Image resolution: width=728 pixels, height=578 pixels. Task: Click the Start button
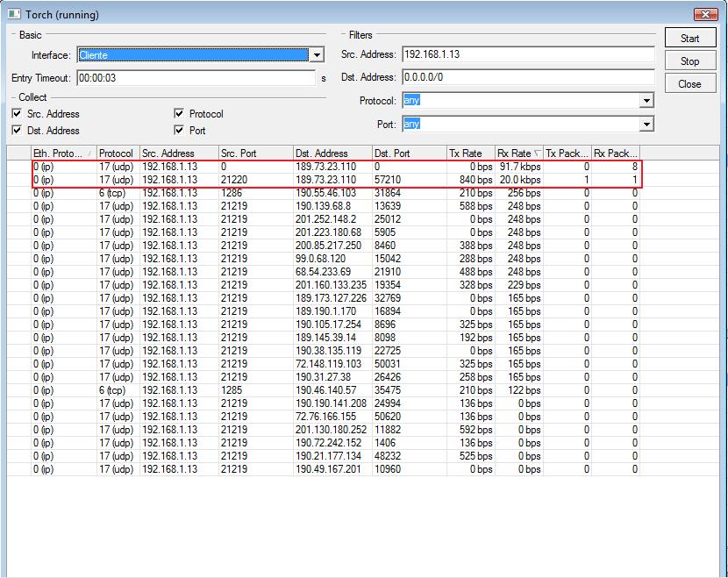coord(690,38)
